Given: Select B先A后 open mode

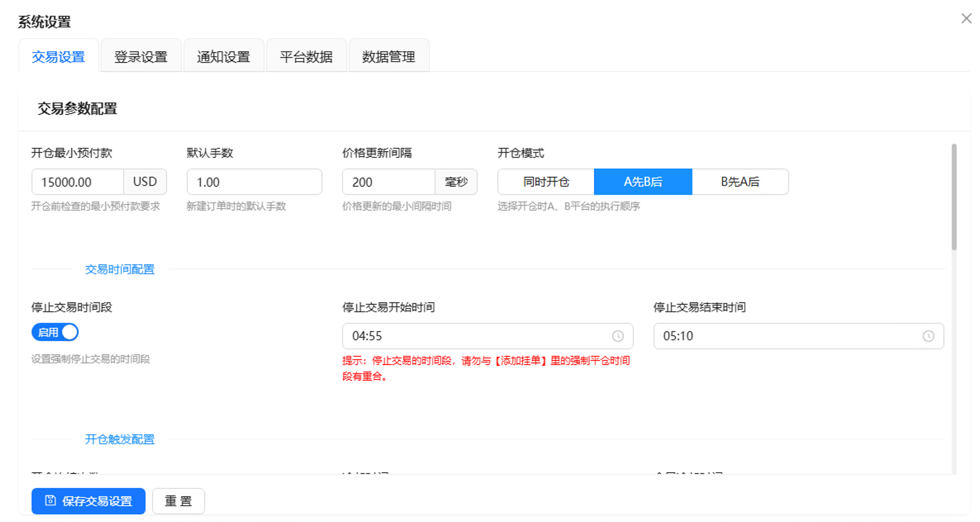Looking at the screenshot, I should [x=740, y=182].
